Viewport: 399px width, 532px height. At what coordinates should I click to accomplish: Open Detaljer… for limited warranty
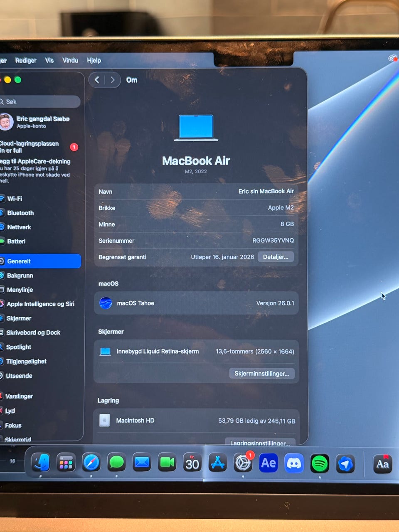coord(276,257)
